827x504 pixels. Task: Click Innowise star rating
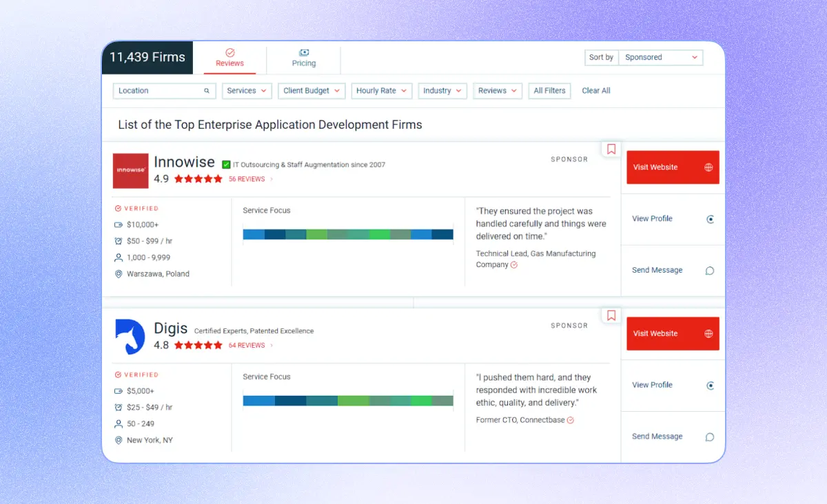click(x=198, y=179)
